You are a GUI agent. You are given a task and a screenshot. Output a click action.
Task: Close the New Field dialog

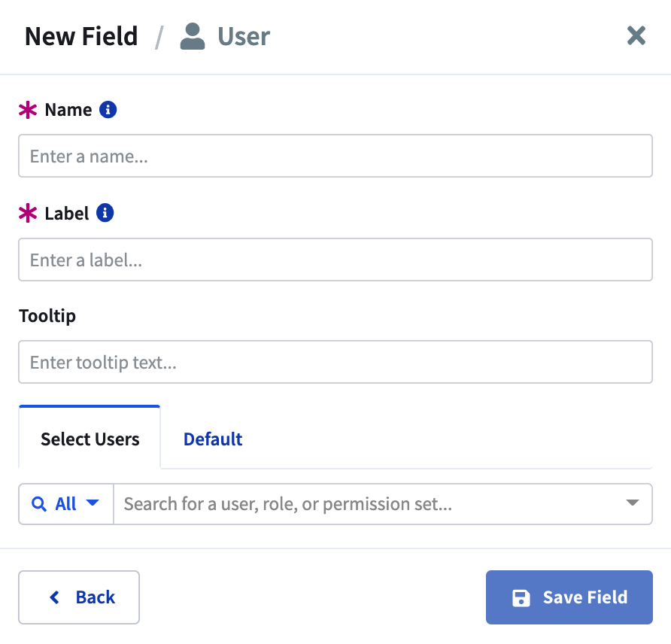(636, 35)
